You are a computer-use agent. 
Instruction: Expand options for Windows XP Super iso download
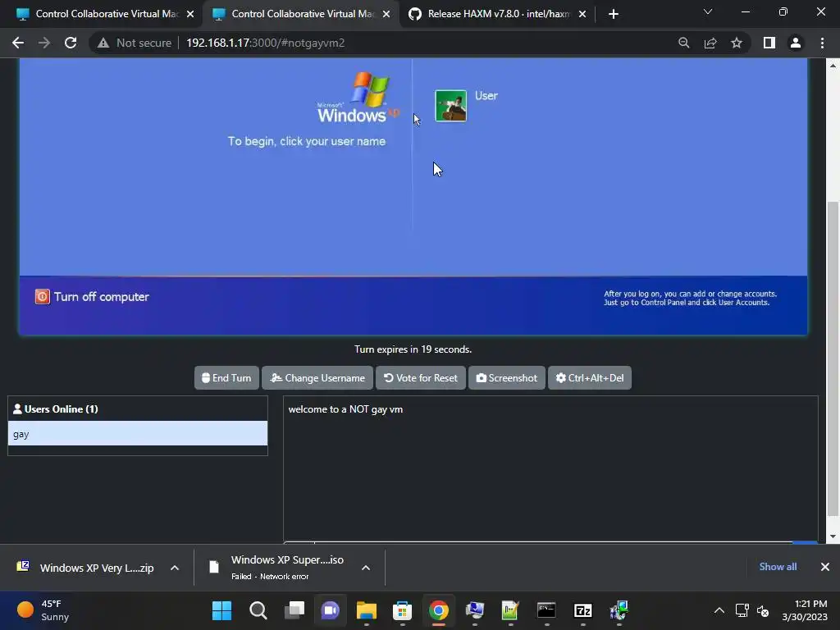point(366,568)
